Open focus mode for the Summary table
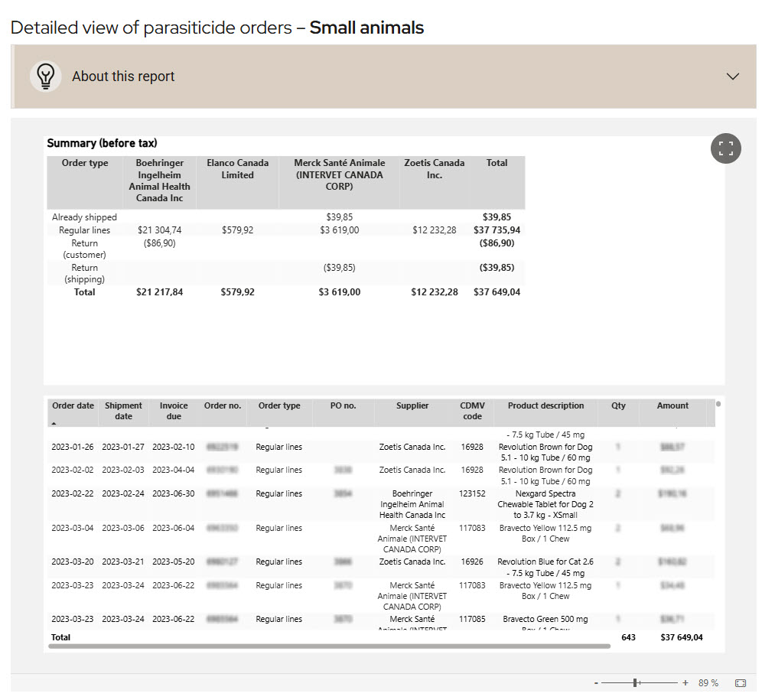This screenshot has height=700, width=762. point(725,148)
